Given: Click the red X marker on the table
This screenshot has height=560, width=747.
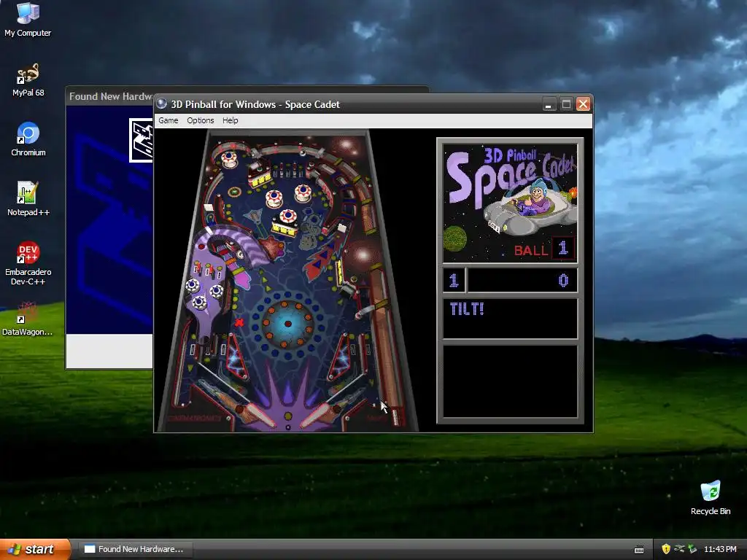Looking at the screenshot, I should [x=239, y=322].
